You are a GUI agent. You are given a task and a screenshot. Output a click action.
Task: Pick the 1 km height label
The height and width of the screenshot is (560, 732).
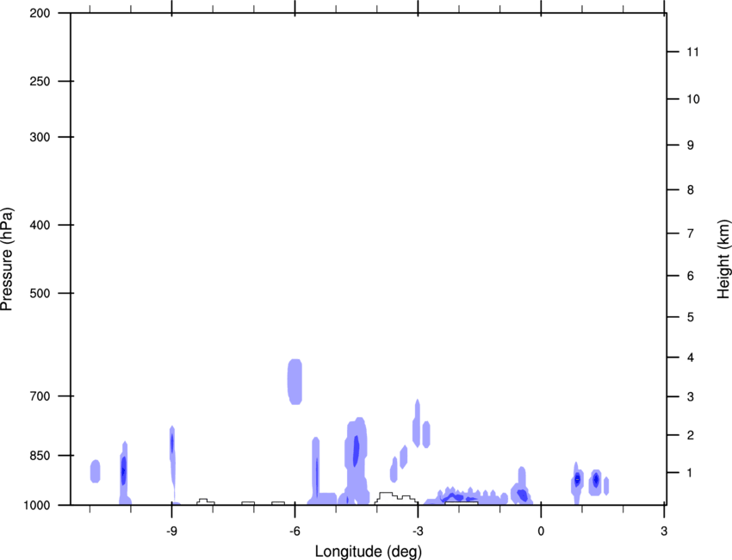(690, 473)
